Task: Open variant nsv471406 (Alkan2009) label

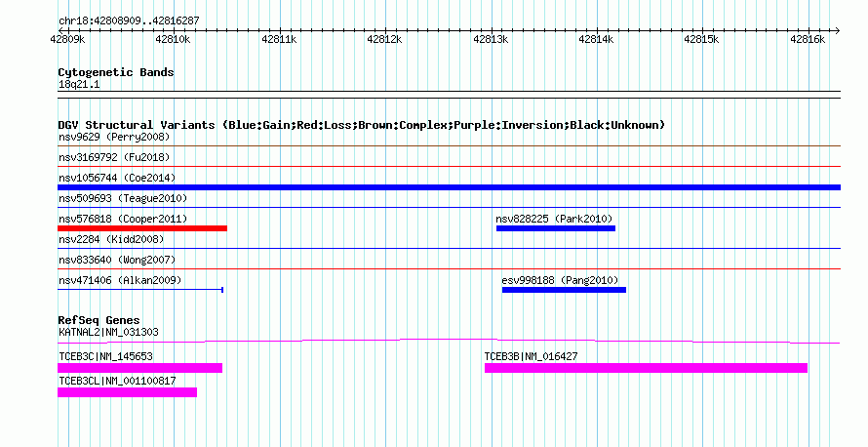Action: click(x=120, y=280)
